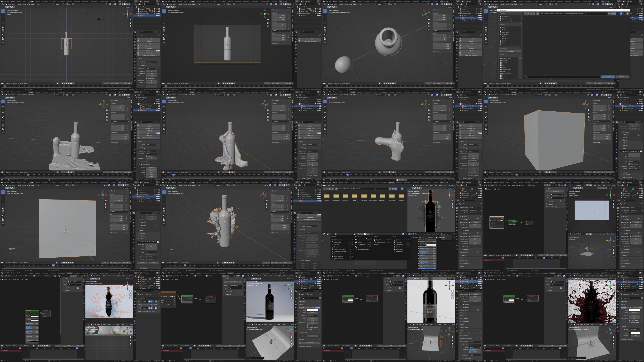
Task: Toggle Use Flow checkbox in Sphere flow settings
Action: pos(147,156)
